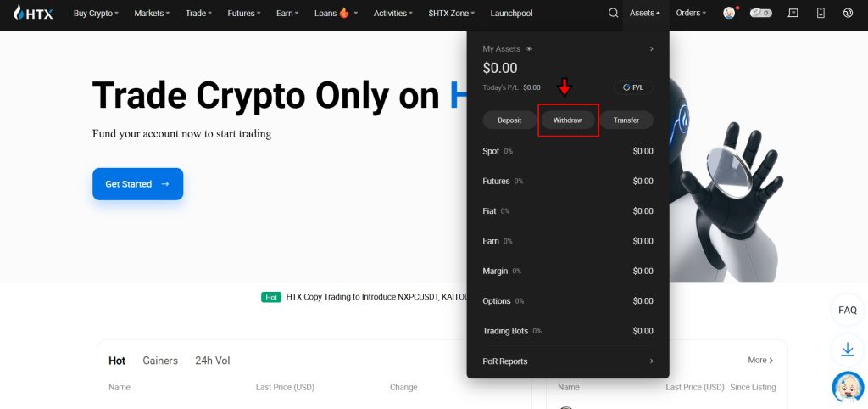Image resolution: width=868 pixels, height=409 pixels.
Task: Open My Assets chevron arrow
Action: 652,48
